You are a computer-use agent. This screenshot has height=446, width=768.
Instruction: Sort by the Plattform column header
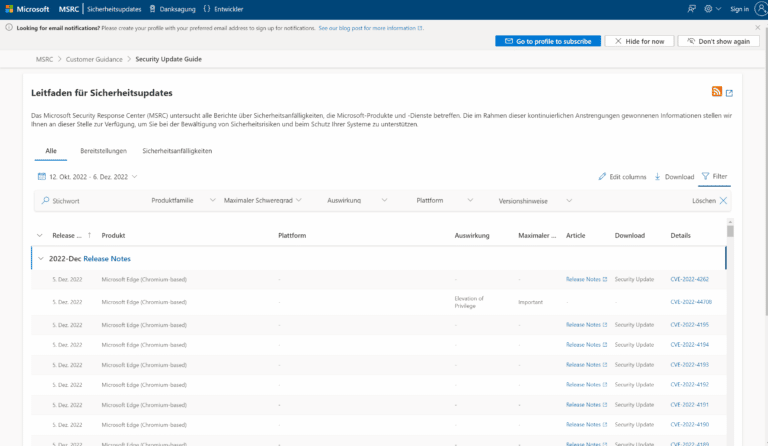point(292,235)
